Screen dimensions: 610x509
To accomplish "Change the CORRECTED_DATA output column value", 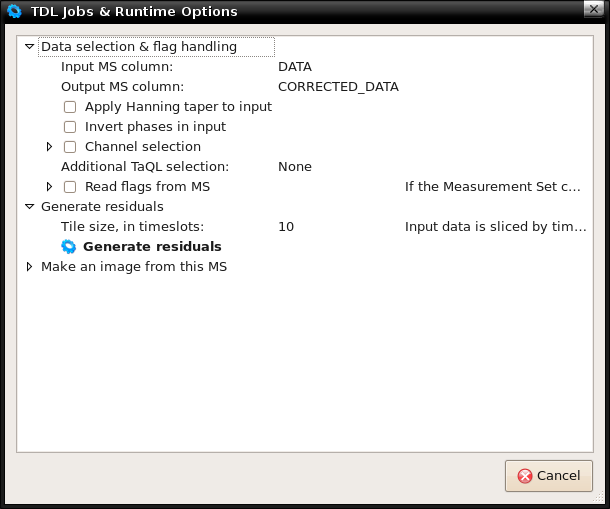I will (338, 87).
